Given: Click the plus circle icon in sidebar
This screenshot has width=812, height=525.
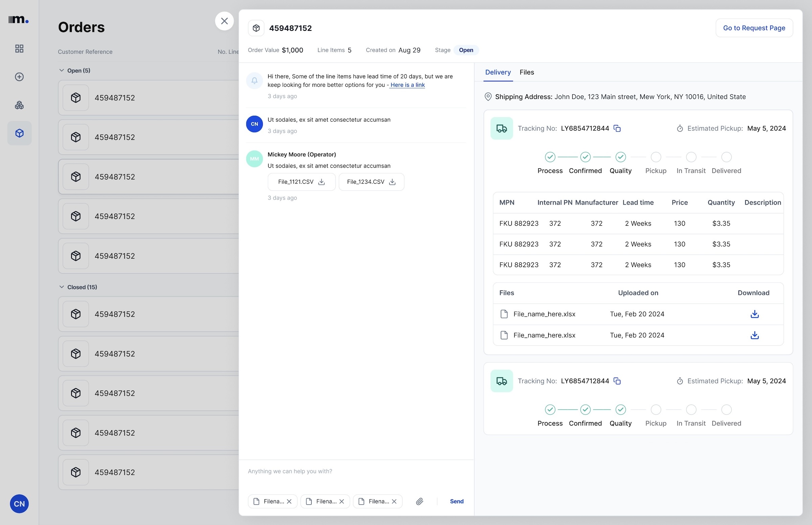Looking at the screenshot, I should (19, 77).
